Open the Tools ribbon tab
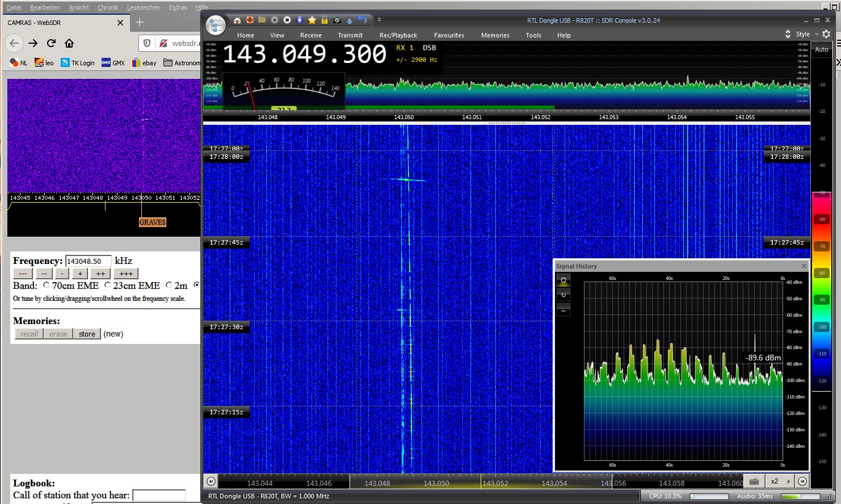Image resolution: width=841 pixels, height=504 pixels. pos(533,35)
